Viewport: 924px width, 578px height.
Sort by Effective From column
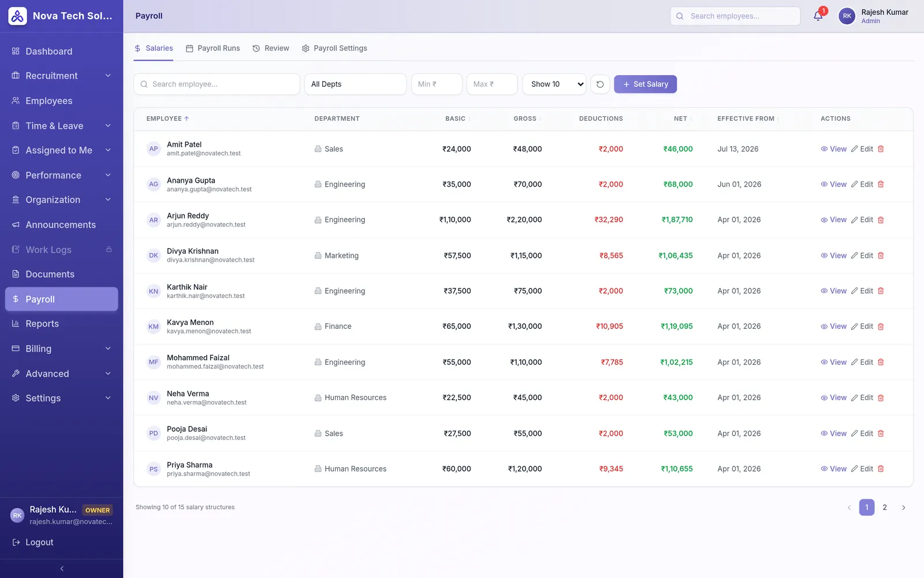[x=748, y=118]
